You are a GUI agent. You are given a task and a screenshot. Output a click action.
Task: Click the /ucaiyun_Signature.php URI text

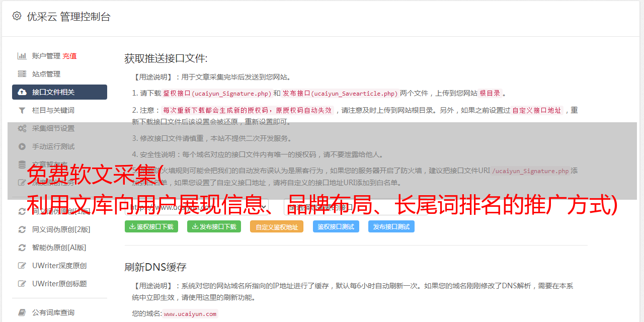(x=530, y=171)
